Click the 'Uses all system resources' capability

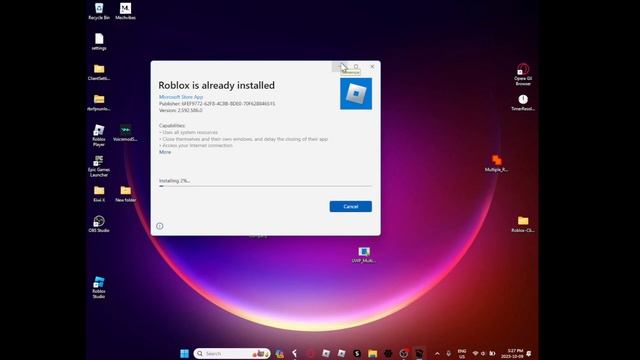click(189, 132)
